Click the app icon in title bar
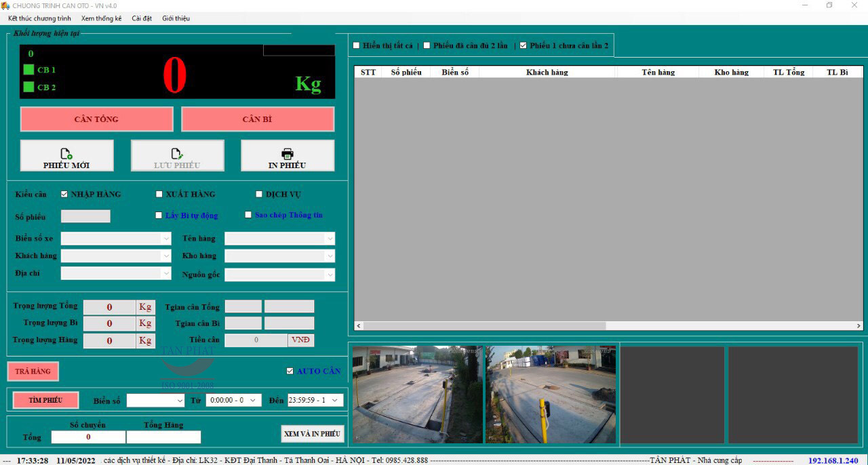 click(x=6, y=5)
